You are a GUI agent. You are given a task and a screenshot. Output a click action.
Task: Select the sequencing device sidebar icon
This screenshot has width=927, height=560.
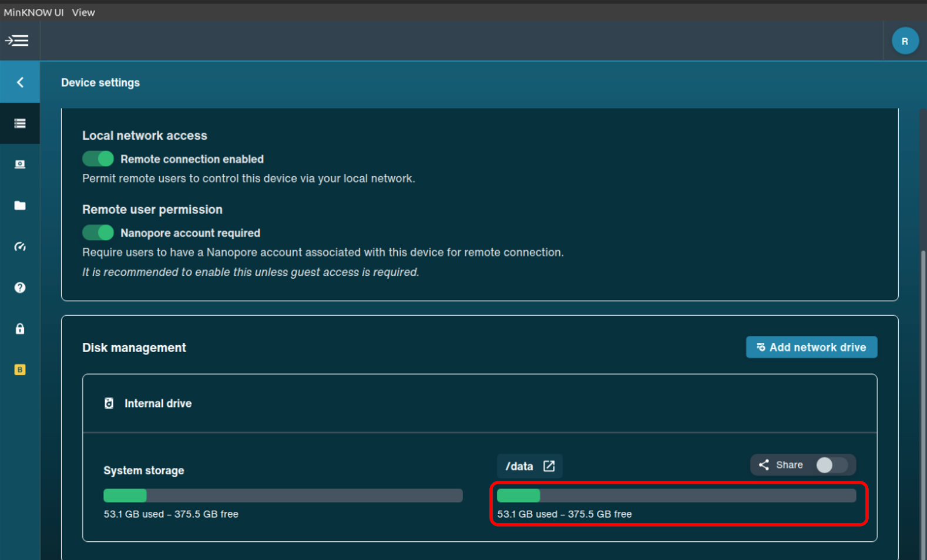(20, 164)
